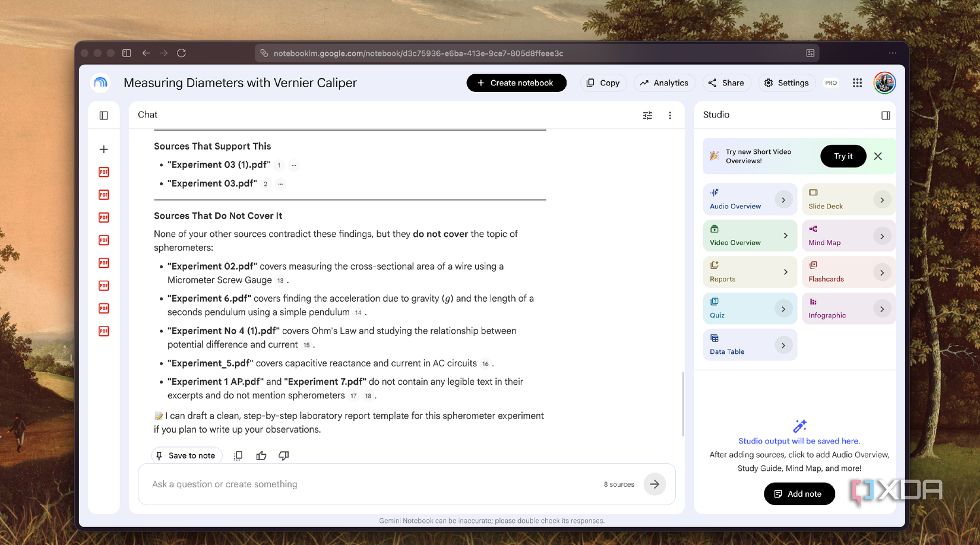Open the Google account avatar menu

[884, 83]
